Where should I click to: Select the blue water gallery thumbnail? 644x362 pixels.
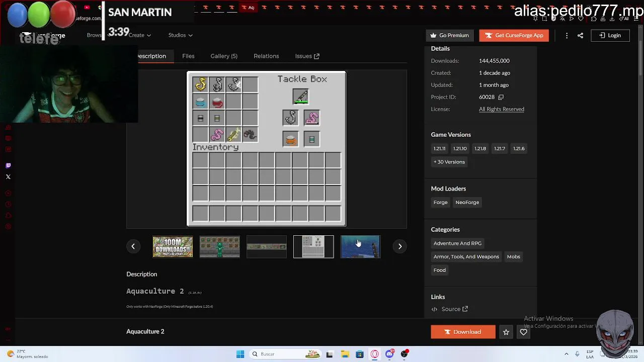pos(361,246)
